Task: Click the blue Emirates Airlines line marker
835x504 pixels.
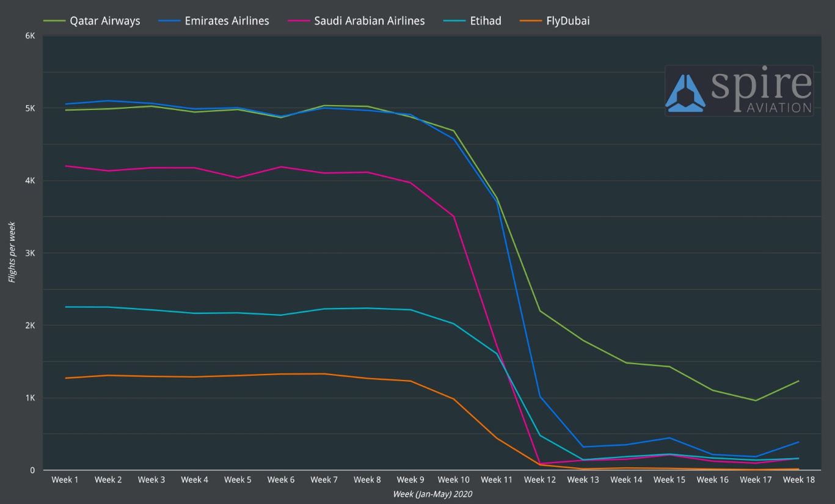Action: 169,20
